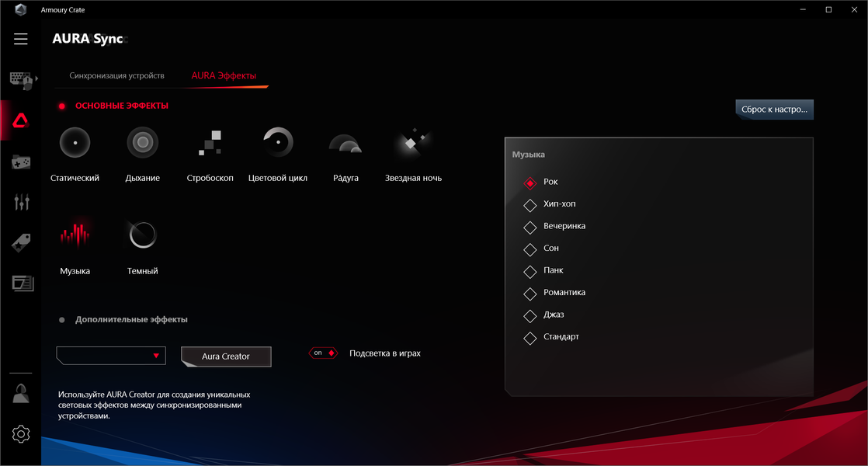Select the Радуга rainbow effect icon
This screenshot has width=868, height=466.
coord(345,144)
